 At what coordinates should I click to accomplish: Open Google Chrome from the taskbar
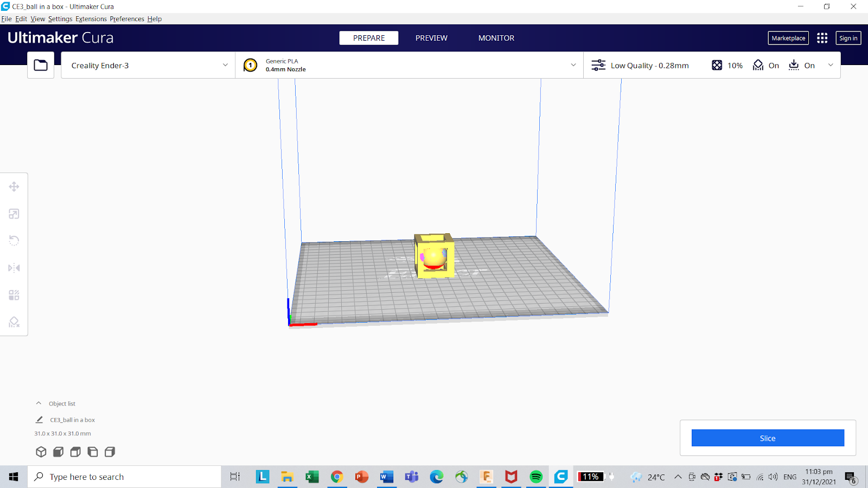(x=337, y=477)
